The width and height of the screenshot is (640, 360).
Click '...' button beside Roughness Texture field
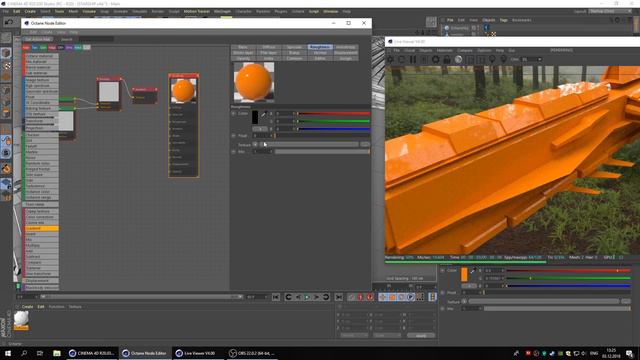point(365,144)
